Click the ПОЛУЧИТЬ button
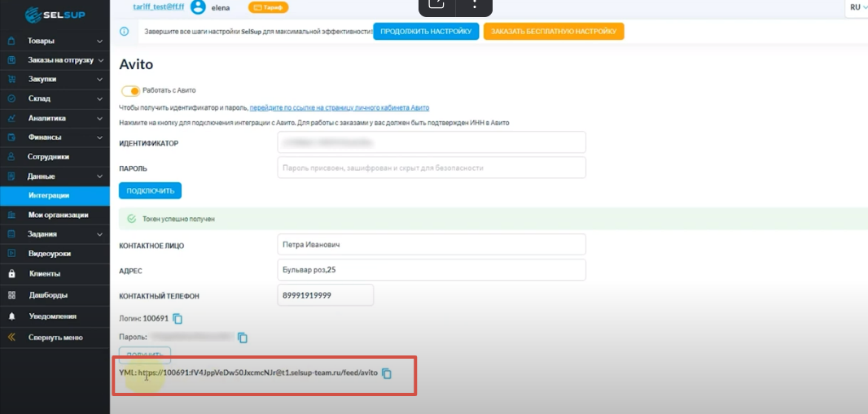The width and height of the screenshot is (868, 414). tap(144, 355)
